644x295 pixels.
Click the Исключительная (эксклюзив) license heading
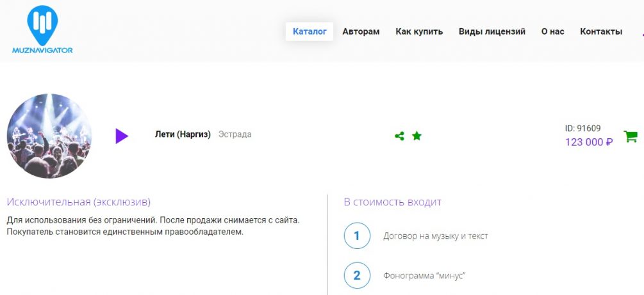pos(79,202)
